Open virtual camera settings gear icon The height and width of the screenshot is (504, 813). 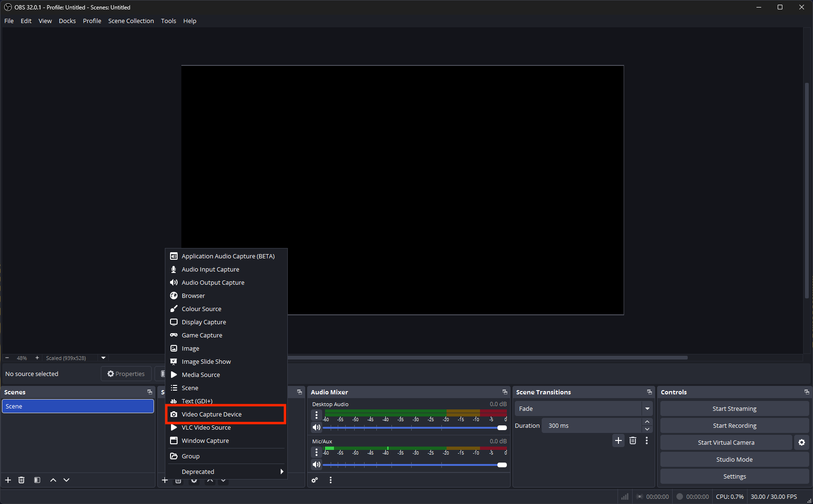coord(802,442)
